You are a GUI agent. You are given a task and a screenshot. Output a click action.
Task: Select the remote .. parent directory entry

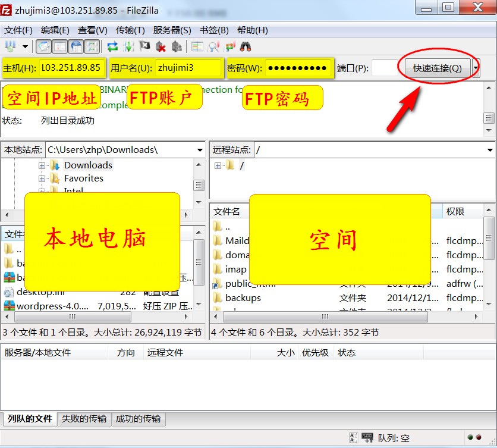[228, 227]
